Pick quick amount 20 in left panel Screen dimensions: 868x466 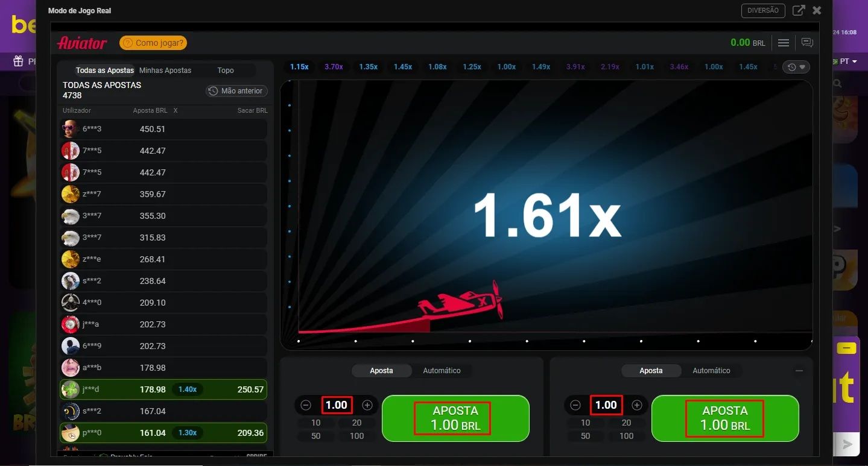pos(356,423)
